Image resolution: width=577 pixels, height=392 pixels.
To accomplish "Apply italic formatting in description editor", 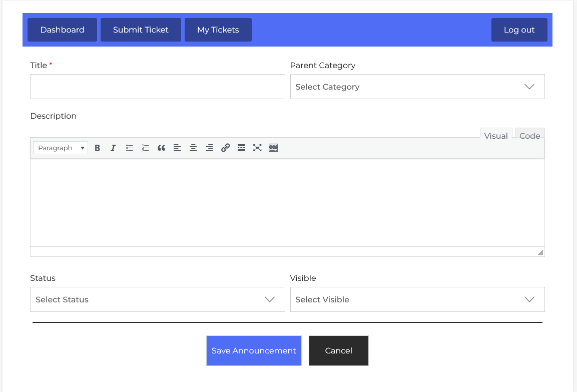I will coord(113,148).
